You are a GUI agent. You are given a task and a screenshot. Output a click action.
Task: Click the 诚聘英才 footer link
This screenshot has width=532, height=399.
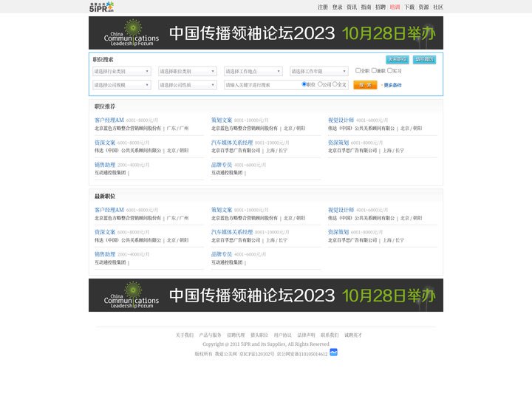pyautogui.click(x=353, y=335)
